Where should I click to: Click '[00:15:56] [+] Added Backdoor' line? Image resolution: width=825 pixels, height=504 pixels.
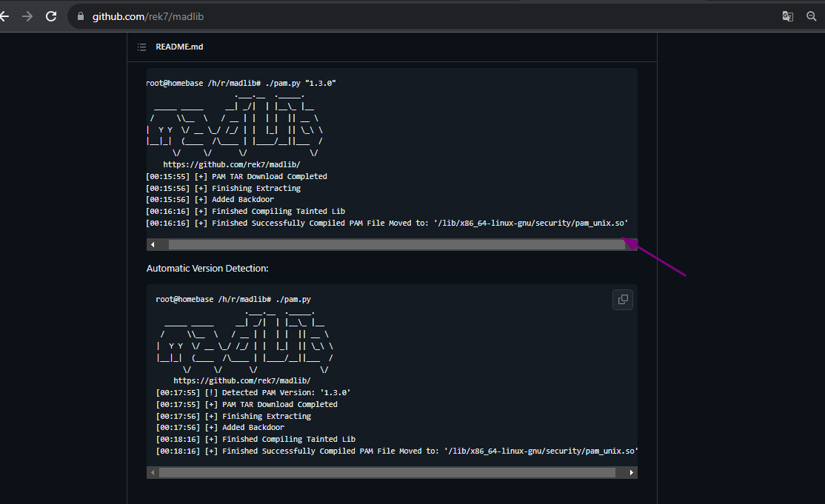[210, 200]
